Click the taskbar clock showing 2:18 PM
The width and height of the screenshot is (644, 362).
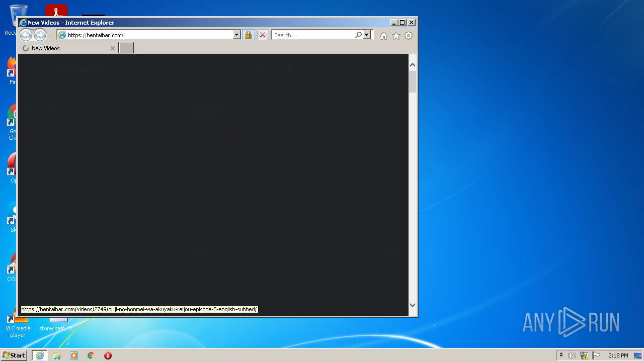(618, 355)
